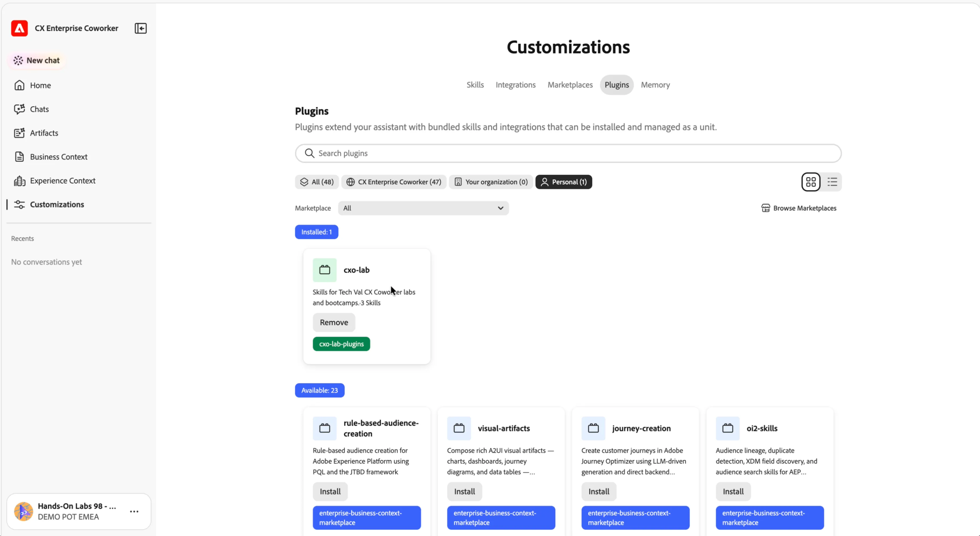Collapse the sidebar panel icon
Screen dimensions: 980x536
[140, 28]
